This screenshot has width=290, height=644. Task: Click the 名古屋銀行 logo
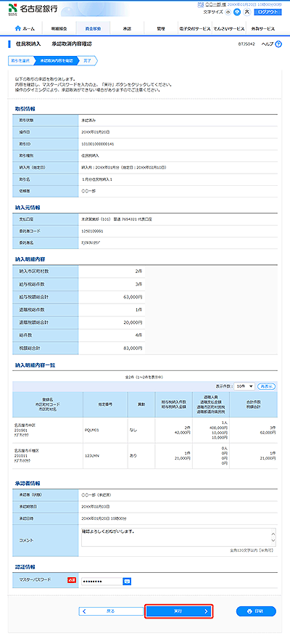[x=33, y=9]
